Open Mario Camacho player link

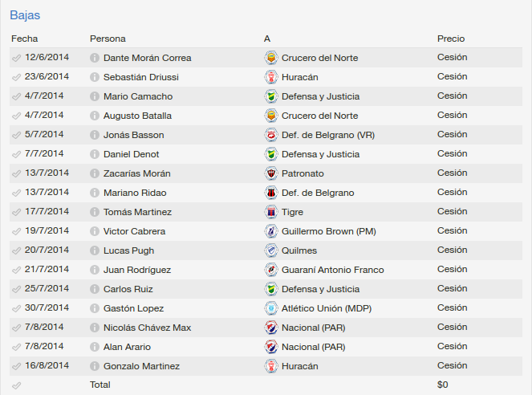pos(138,96)
